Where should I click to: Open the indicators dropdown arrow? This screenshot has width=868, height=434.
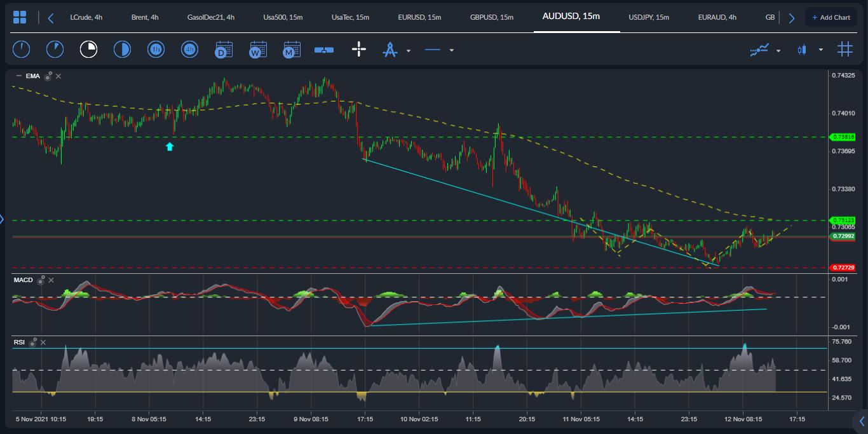[x=776, y=50]
